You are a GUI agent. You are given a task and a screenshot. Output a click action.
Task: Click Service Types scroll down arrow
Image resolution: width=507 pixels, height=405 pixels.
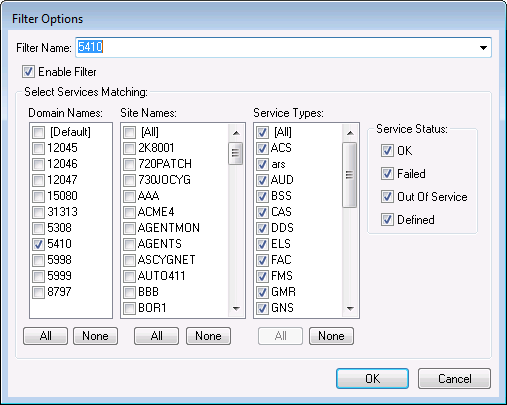[350, 308]
